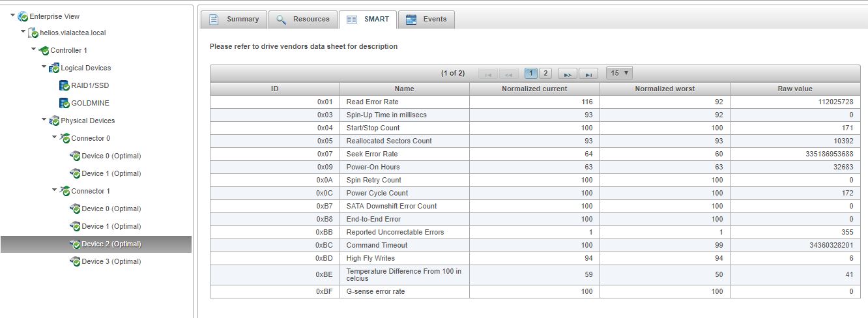The image size is (868, 318).
Task: Click the Reported Uncorrectable Errors cell
Action: 405,232
